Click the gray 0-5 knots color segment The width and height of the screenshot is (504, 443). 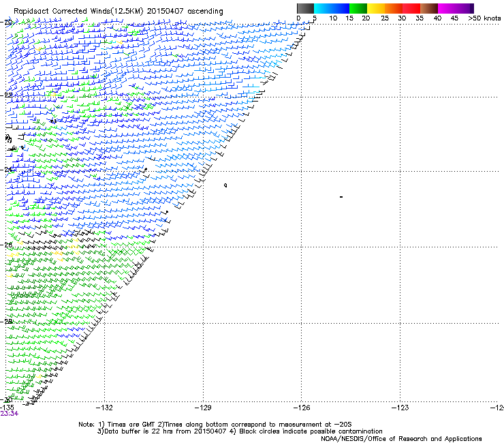pos(305,8)
